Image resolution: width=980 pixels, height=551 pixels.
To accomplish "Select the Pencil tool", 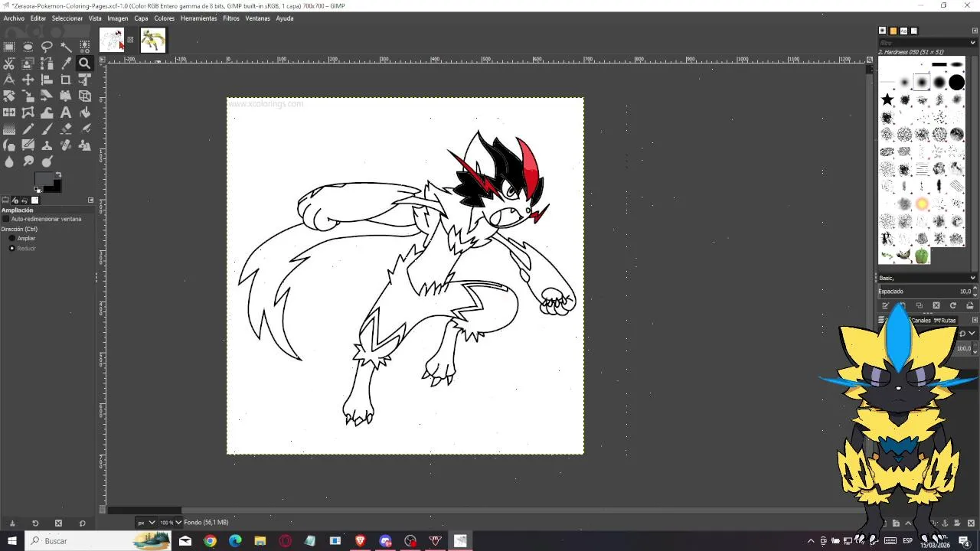I will click(x=28, y=129).
